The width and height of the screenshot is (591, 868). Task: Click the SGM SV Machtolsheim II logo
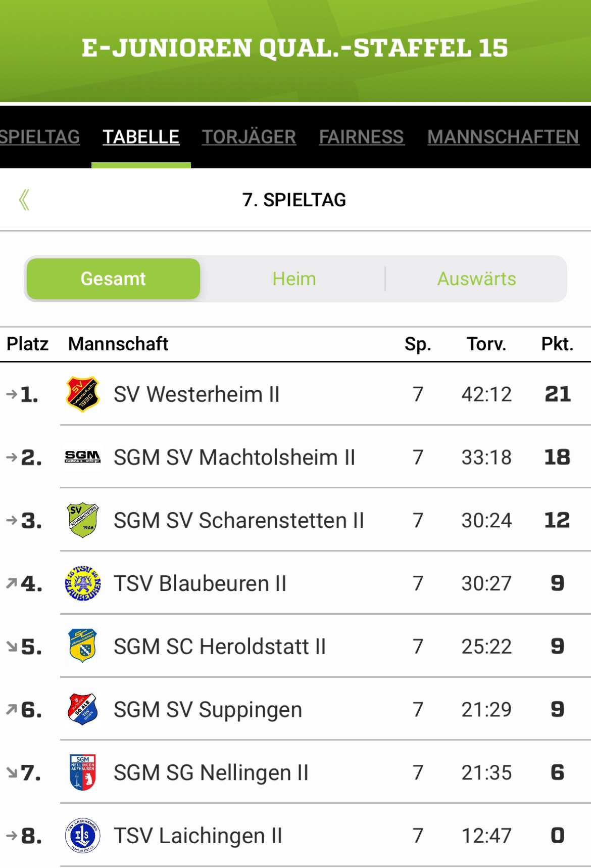coord(83,457)
